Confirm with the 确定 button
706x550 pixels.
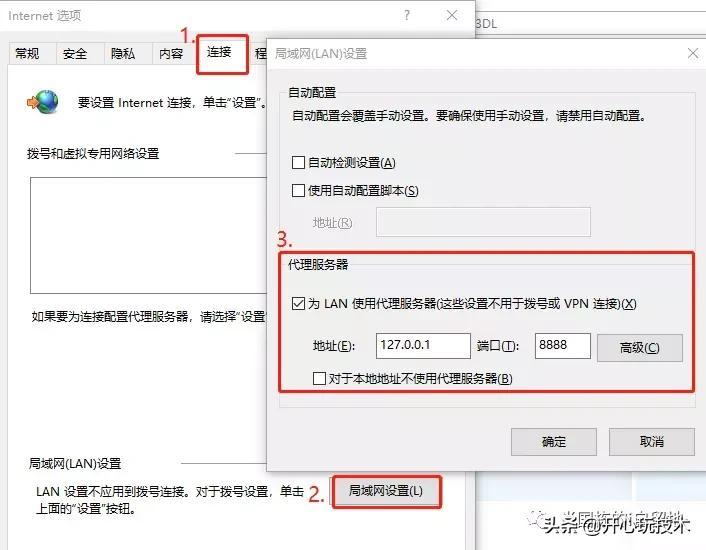pos(554,442)
